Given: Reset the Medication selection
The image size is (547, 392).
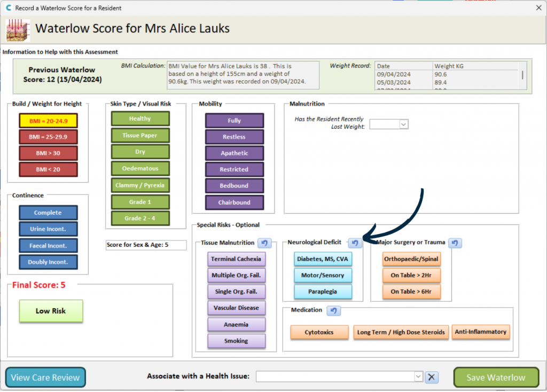Looking at the screenshot, I should [x=333, y=310].
